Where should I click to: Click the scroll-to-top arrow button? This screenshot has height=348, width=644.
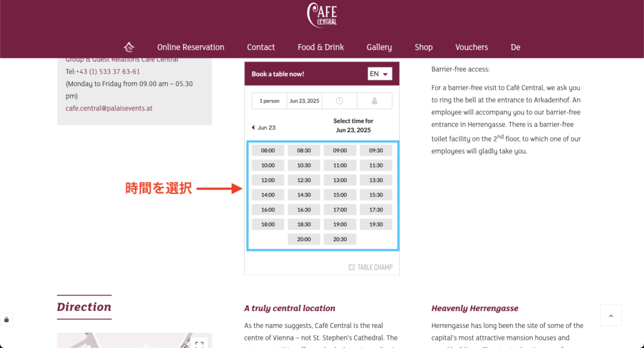click(611, 315)
